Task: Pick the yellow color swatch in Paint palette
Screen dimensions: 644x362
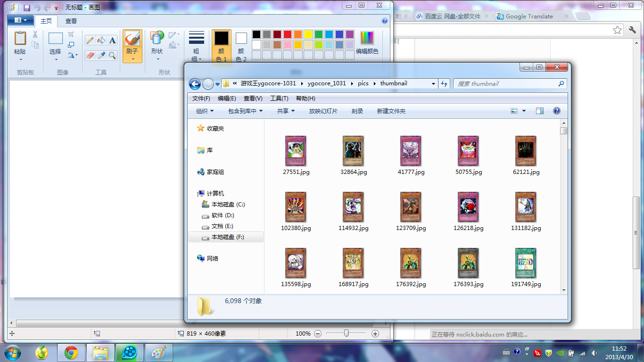Action: click(308, 34)
